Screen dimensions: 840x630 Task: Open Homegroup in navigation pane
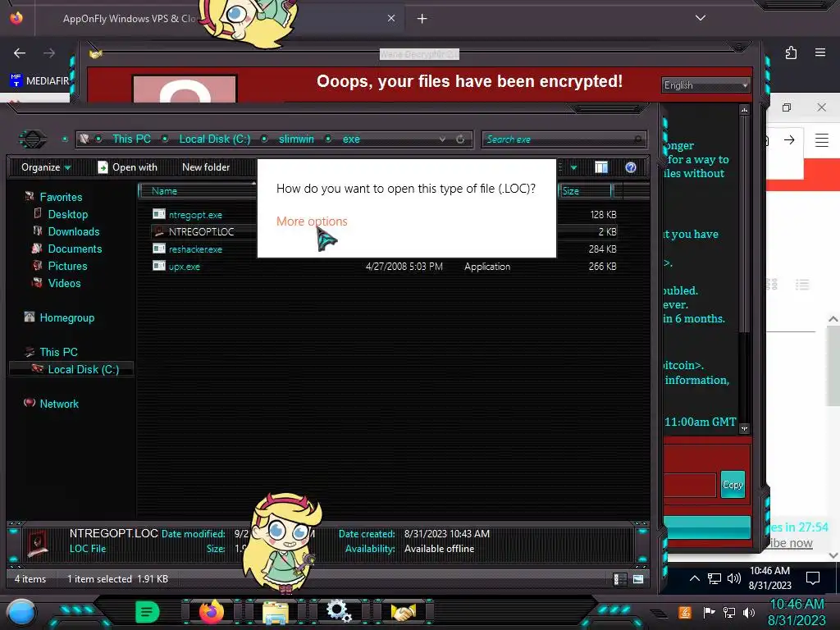pos(66,317)
